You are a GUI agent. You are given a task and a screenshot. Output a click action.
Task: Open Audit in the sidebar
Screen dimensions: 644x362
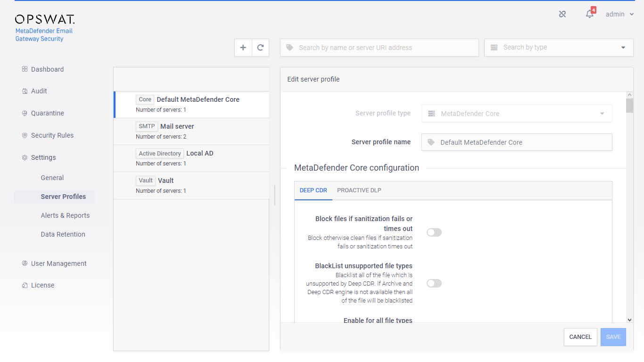(39, 91)
